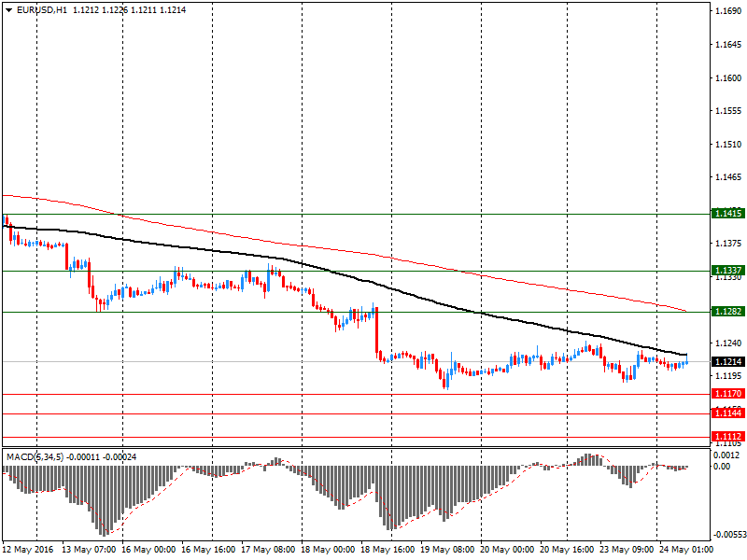Select the MACD scale value 0.0012

coord(726,455)
